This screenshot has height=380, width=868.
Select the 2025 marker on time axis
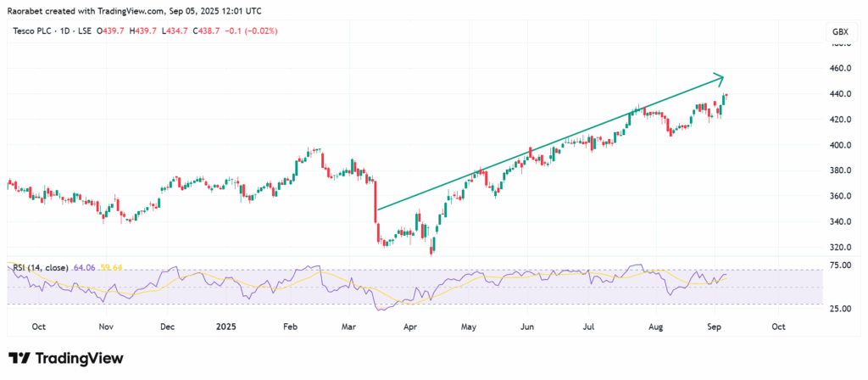(227, 326)
